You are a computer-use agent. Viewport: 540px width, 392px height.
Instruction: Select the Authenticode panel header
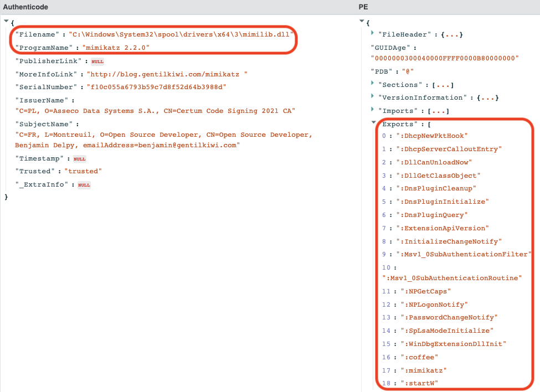point(26,7)
